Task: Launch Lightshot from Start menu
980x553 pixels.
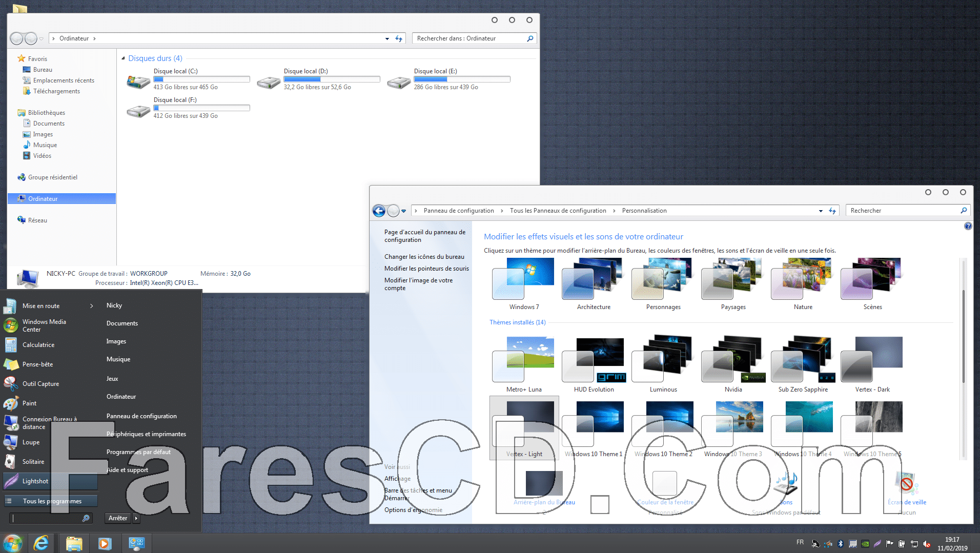Action: click(50, 481)
